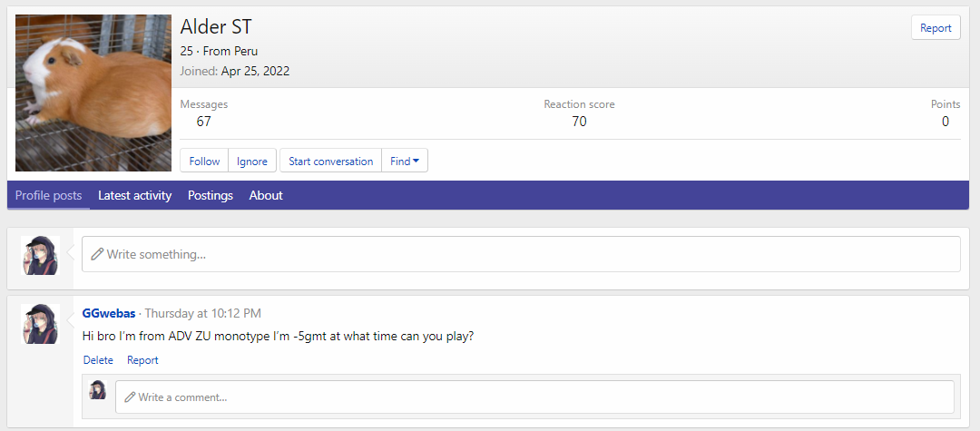Click the "Write something..." post field
This screenshot has width=980, height=431.
pos(521,254)
